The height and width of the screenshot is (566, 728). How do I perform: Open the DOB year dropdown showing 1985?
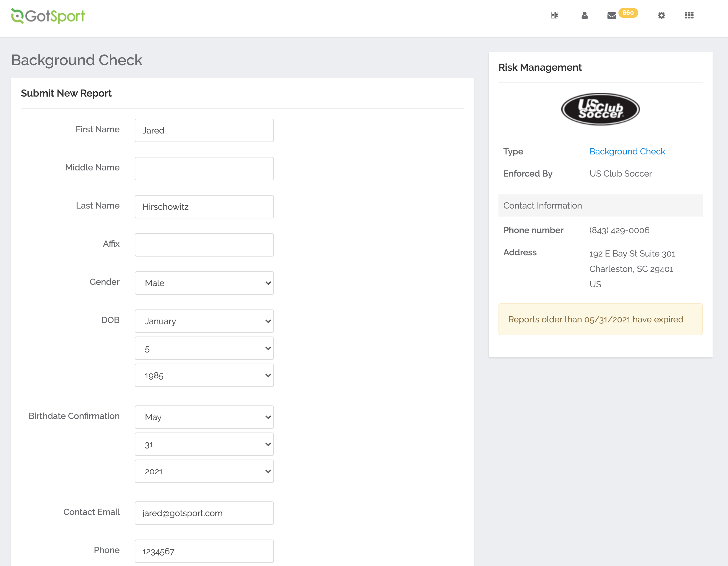204,375
